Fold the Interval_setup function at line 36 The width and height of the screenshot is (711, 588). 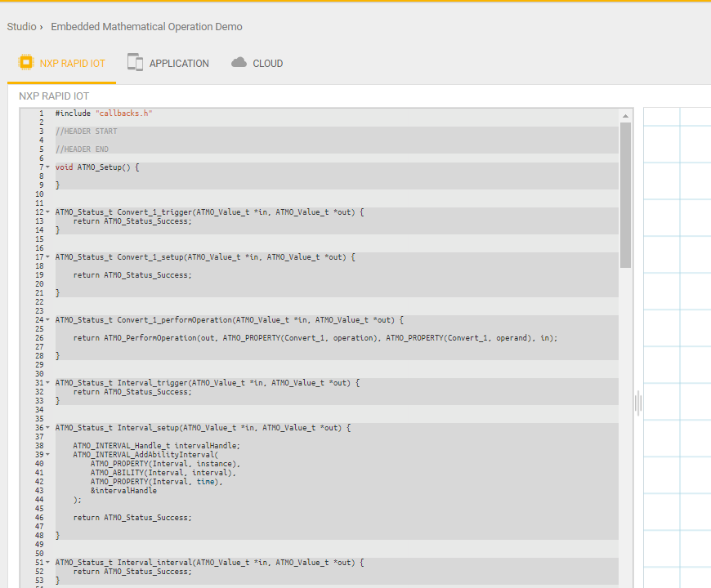click(48, 428)
